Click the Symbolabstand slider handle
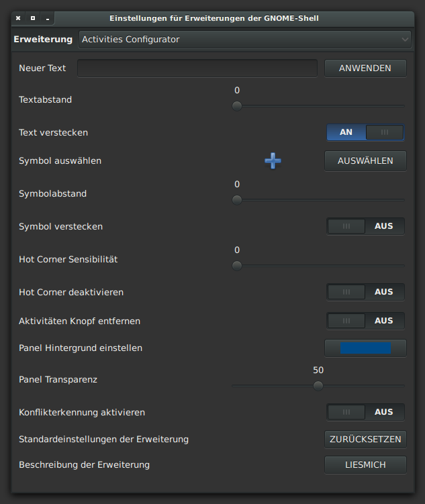This screenshot has width=425, height=504. click(x=237, y=200)
